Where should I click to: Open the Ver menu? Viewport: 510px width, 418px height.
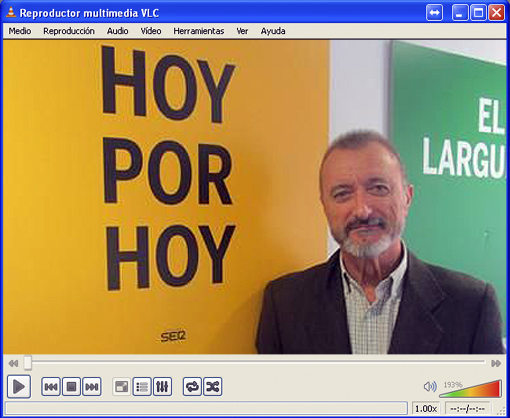(x=242, y=31)
